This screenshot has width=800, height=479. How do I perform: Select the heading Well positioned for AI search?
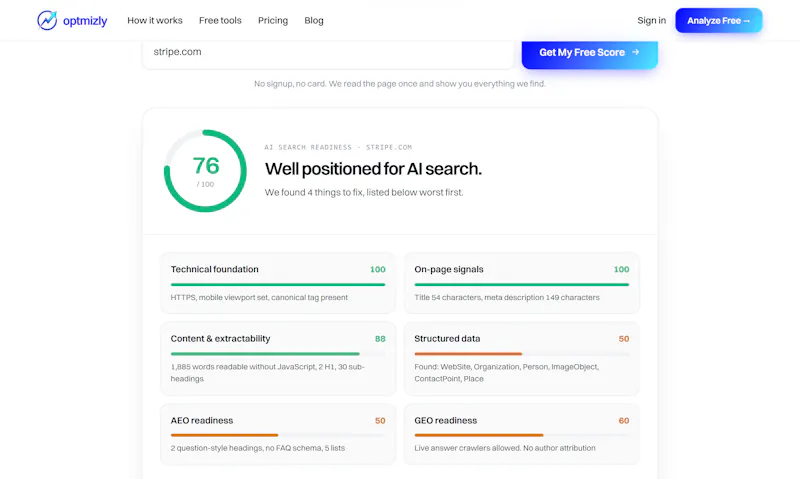coord(373,169)
